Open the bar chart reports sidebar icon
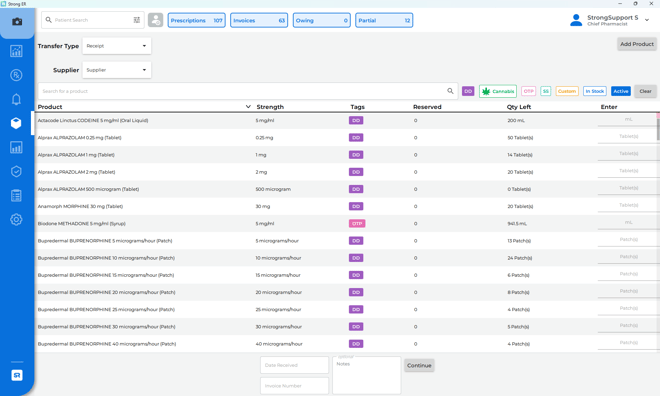 [x=16, y=147]
